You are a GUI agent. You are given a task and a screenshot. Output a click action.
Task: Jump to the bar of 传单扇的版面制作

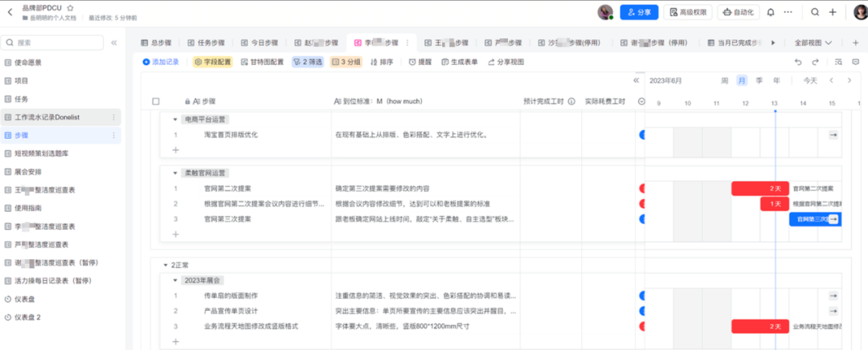pyautogui.click(x=833, y=295)
